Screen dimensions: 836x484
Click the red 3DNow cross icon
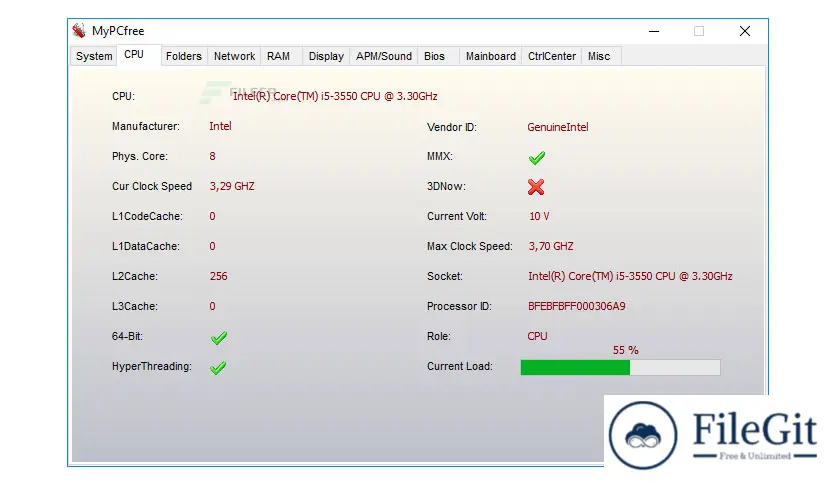click(536, 187)
